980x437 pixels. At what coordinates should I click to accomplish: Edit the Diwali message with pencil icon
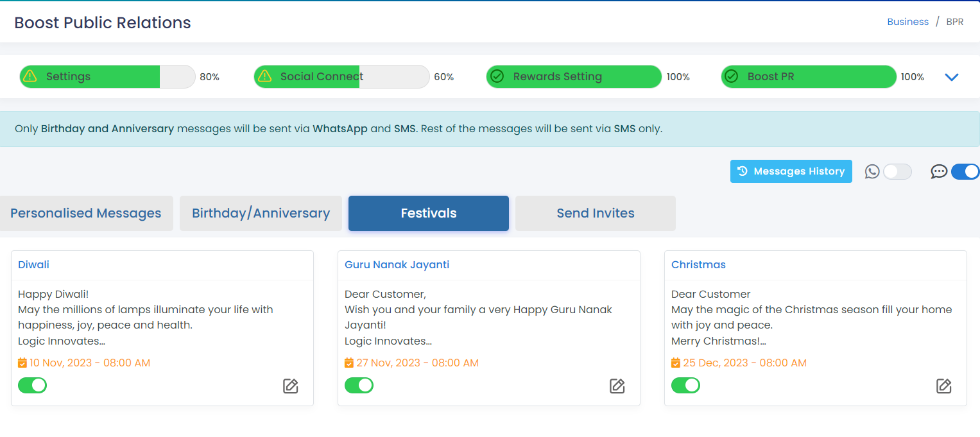coord(291,386)
